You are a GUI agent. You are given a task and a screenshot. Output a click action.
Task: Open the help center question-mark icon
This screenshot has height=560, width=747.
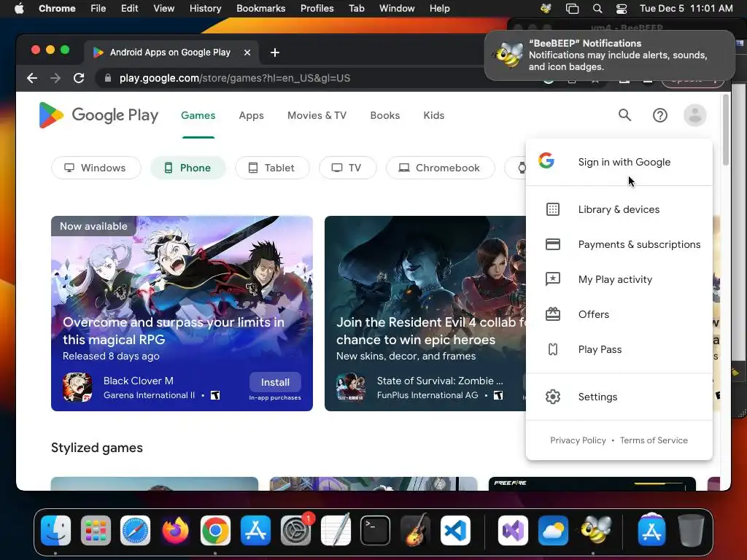659,115
